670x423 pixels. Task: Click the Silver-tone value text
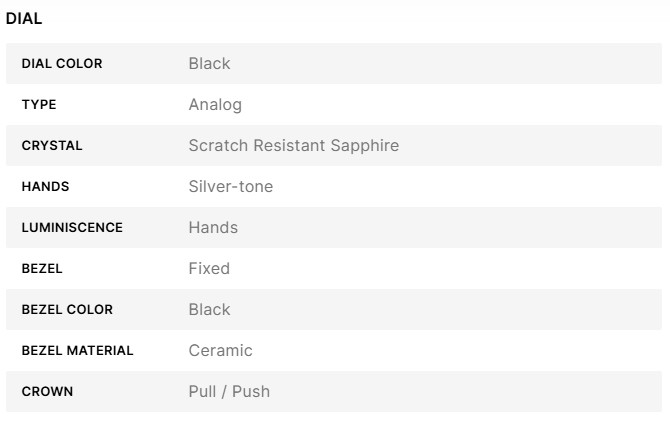230,187
